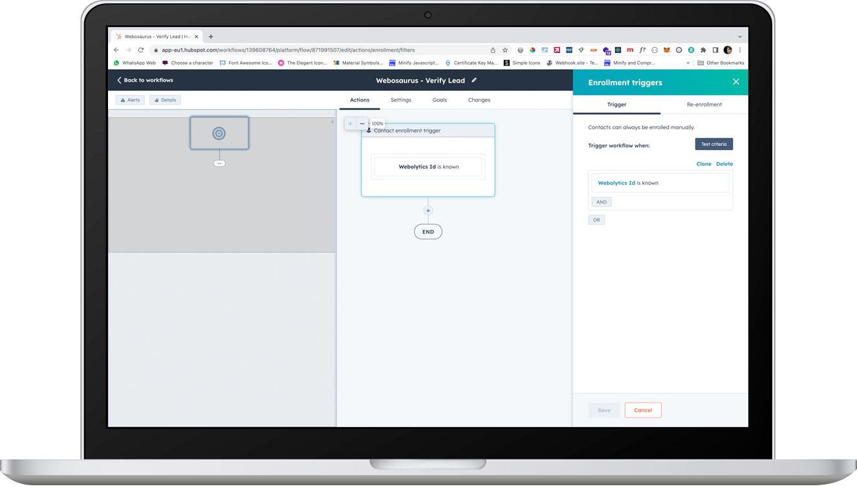Clone the enrollment trigger filter
Screen dimensions: 857x504
[x=704, y=163]
